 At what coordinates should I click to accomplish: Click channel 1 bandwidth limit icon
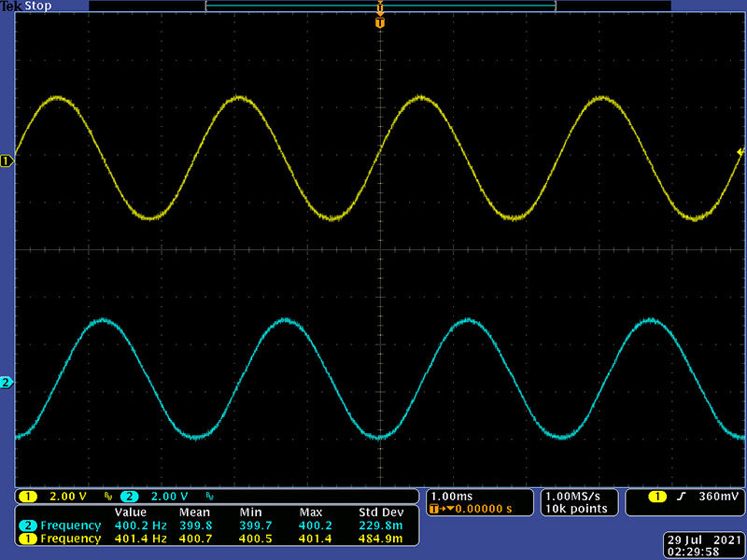click(108, 497)
